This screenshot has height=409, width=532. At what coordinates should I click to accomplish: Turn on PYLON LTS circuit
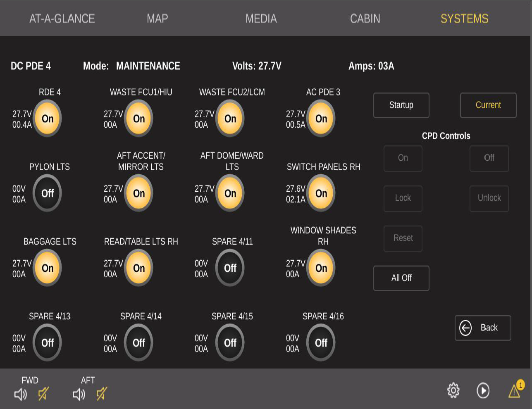(48, 193)
